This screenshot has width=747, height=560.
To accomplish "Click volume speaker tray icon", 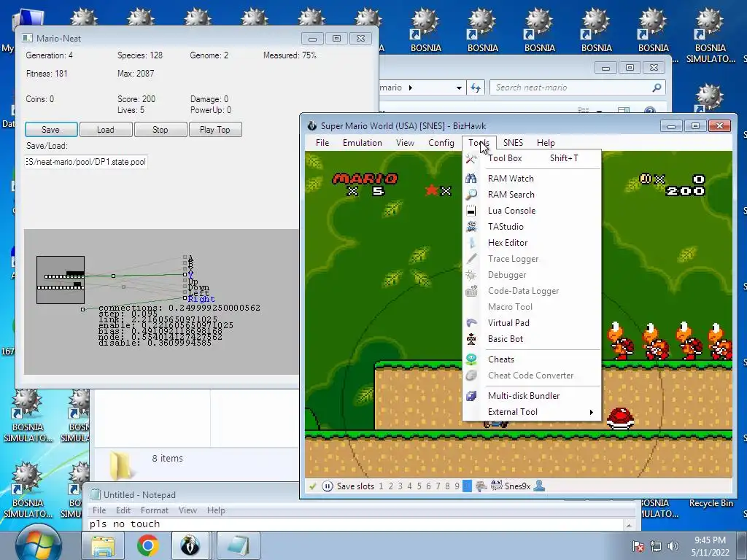I will 673,546.
